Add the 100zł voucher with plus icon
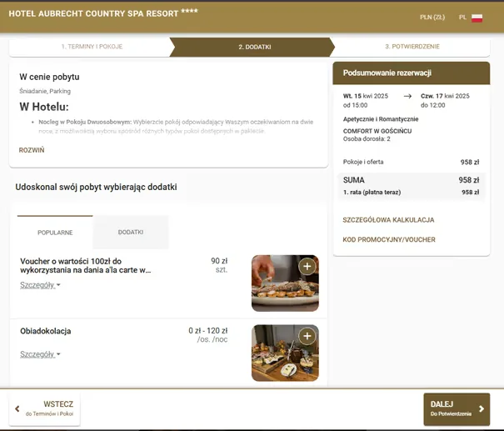The width and height of the screenshot is (504, 431). pos(307,266)
